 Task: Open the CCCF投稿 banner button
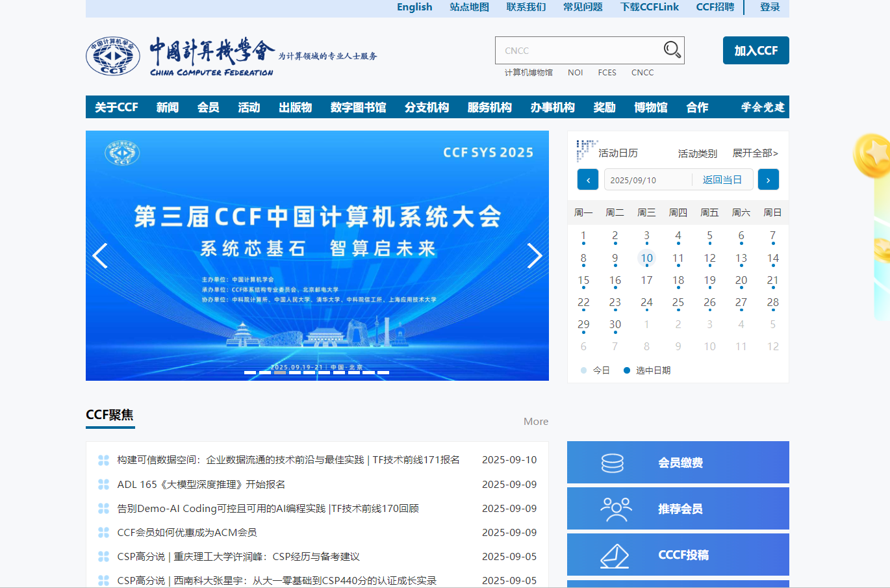click(678, 555)
